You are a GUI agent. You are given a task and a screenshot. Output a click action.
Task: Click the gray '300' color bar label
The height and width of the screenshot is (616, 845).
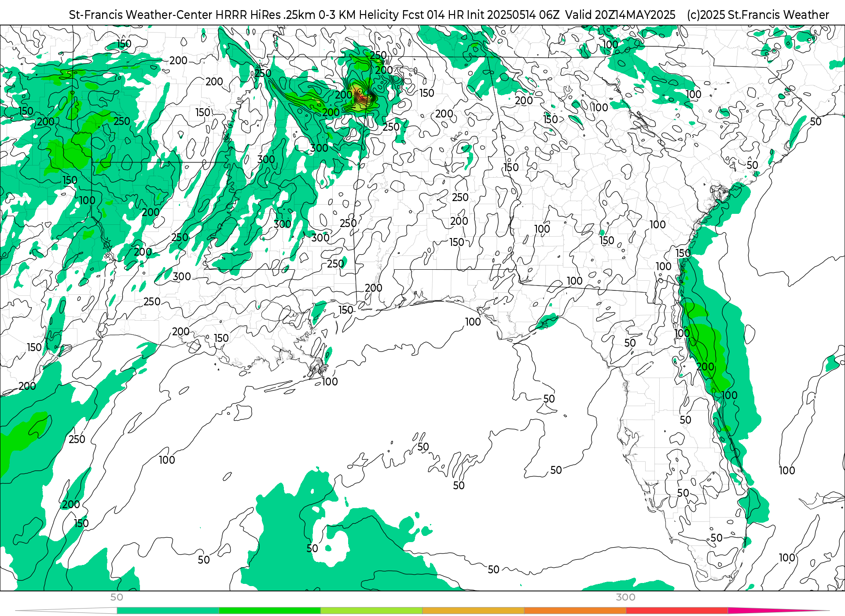click(x=625, y=597)
